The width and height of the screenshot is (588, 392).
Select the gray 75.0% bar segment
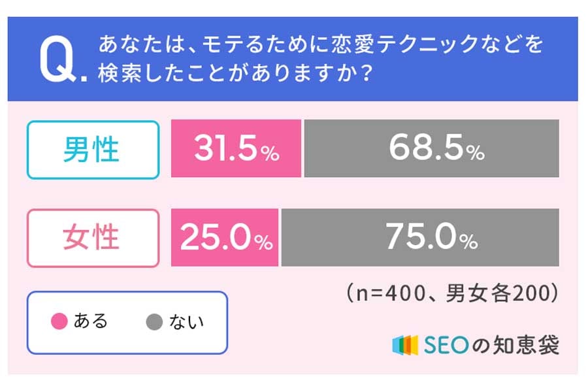(420, 238)
